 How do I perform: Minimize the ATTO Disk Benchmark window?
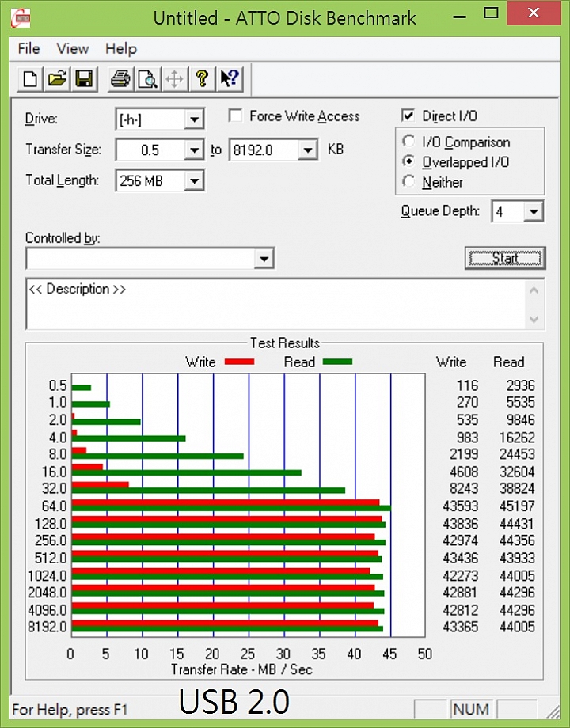coord(459,17)
